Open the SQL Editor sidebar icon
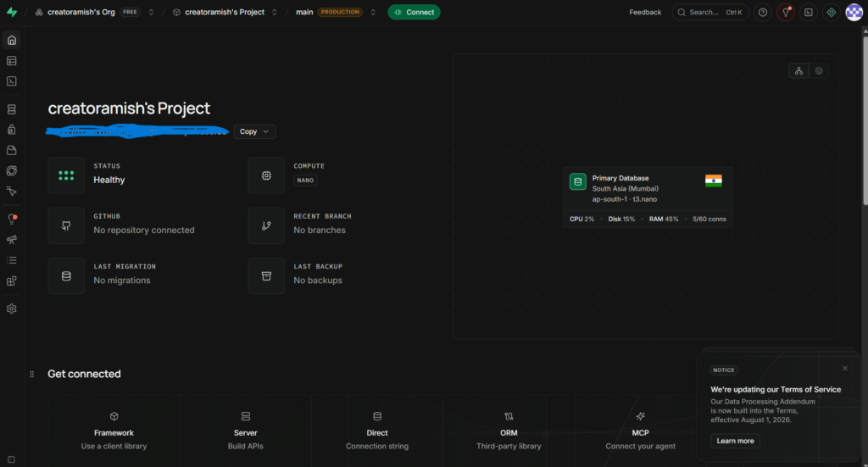The width and height of the screenshot is (868, 467). (x=12, y=81)
